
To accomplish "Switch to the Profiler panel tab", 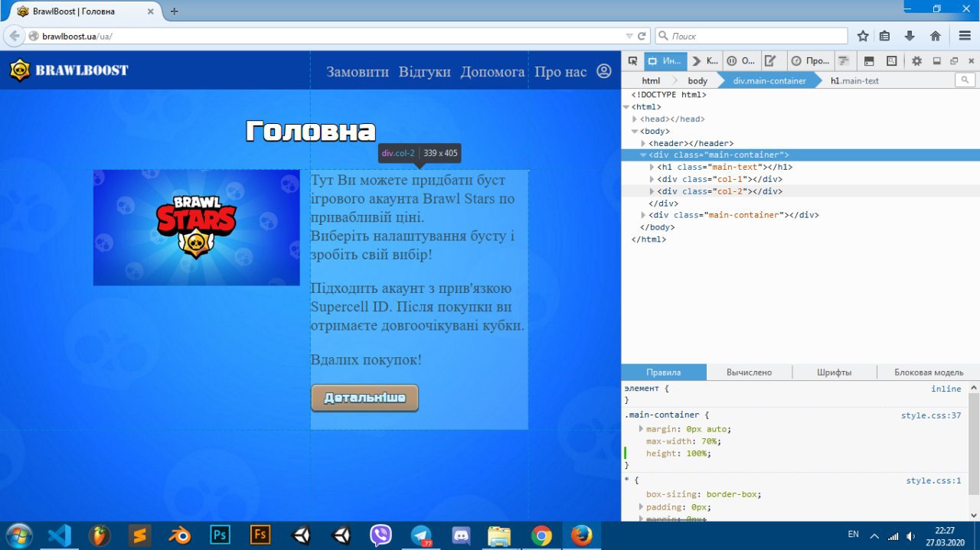I will [x=810, y=61].
